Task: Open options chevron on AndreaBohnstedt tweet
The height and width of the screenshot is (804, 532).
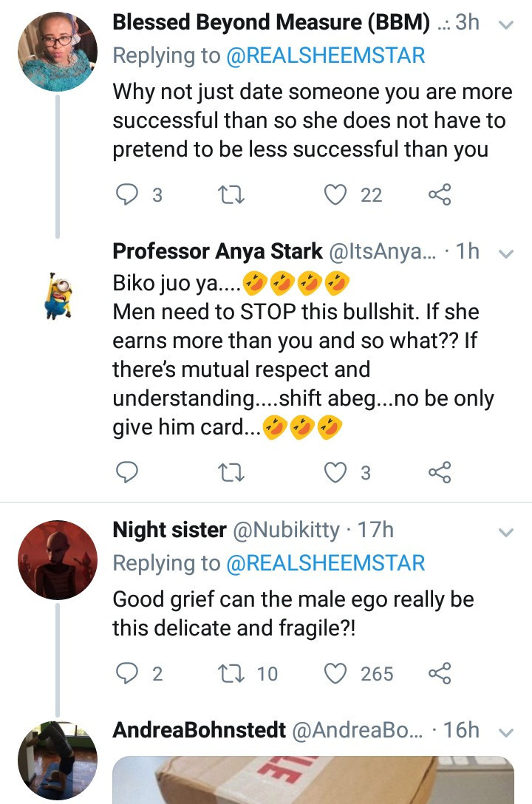Action: pyautogui.click(x=506, y=733)
